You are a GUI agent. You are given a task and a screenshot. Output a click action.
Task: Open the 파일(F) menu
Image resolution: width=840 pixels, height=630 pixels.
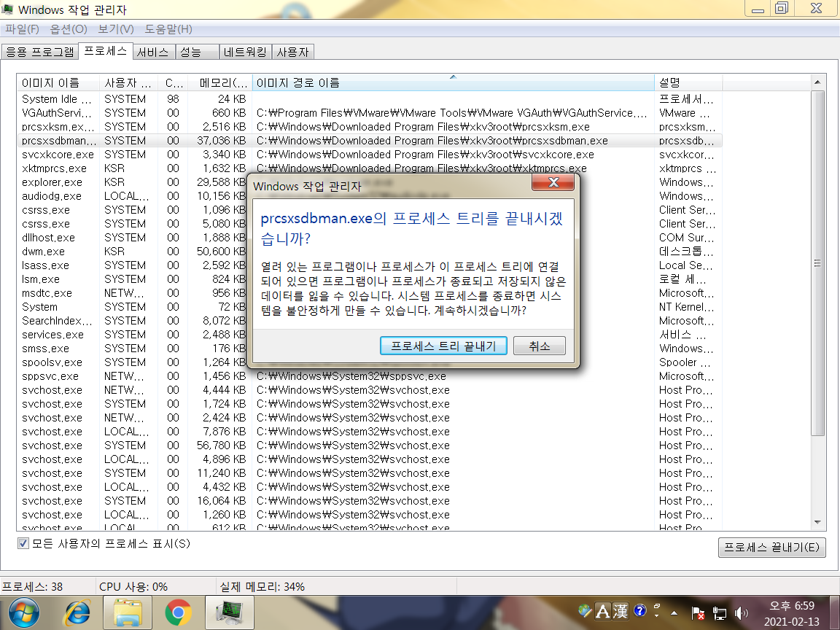click(x=22, y=29)
